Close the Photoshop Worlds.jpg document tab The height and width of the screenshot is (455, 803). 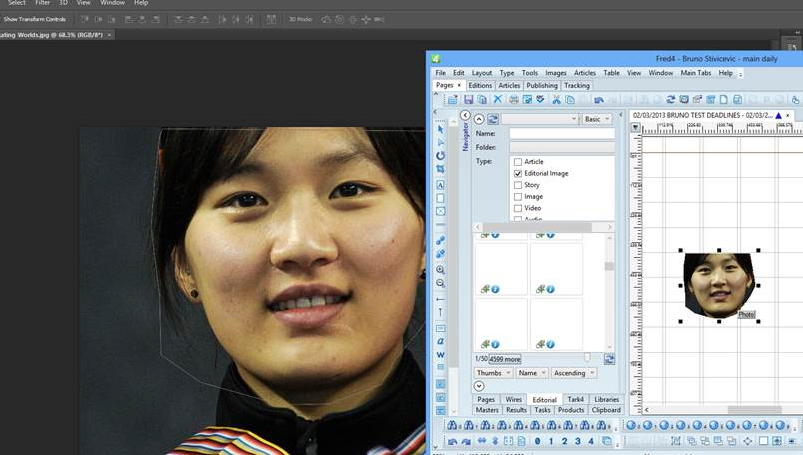coord(109,35)
